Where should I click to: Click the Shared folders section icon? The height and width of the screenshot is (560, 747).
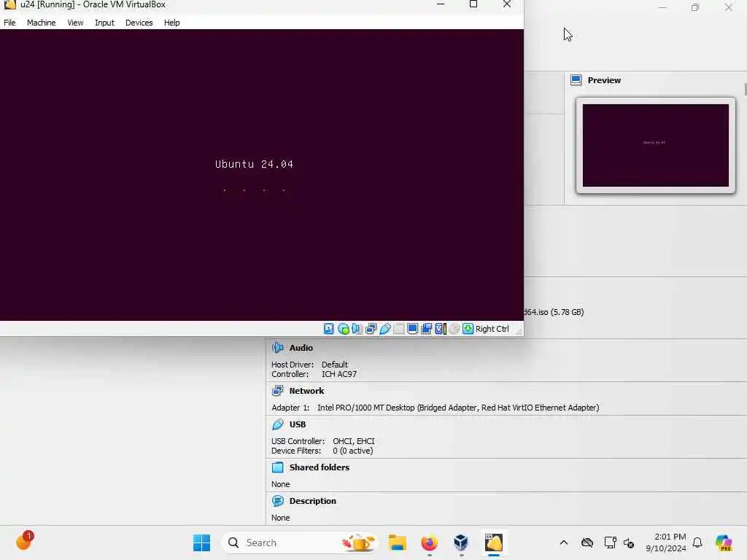(x=278, y=467)
